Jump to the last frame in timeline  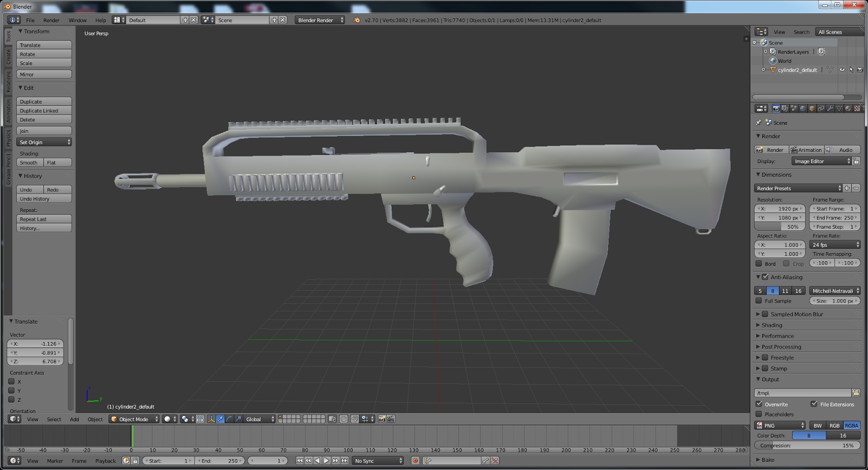344,461
